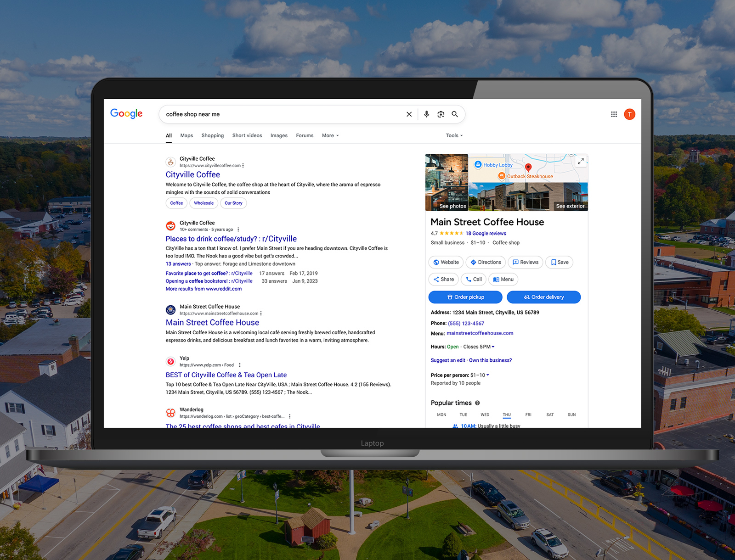Click the Popular times help icon

pyautogui.click(x=477, y=403)
